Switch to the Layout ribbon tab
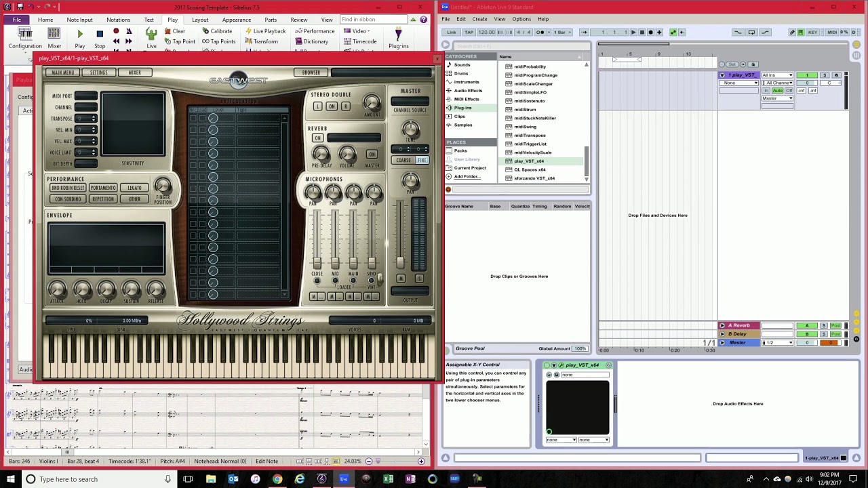Image resolution: width=868 pixels, height=488 pixels. pos(200,20)
